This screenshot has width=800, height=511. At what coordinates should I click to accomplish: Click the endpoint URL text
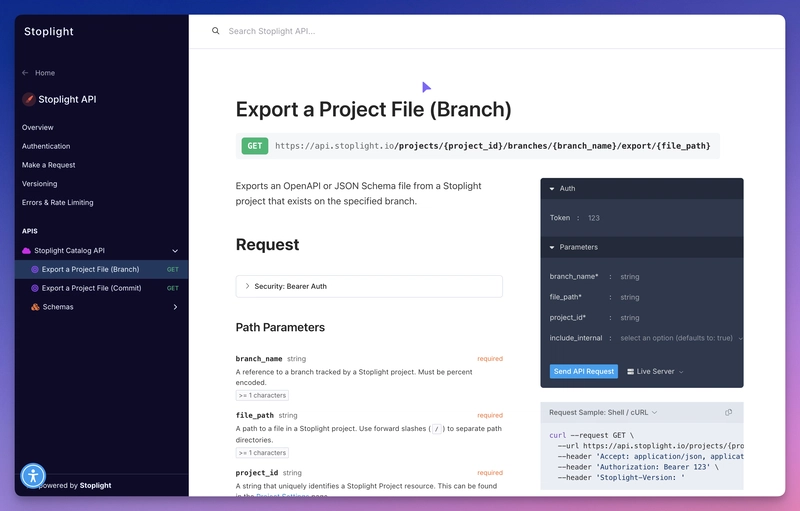[x=492, y=146]
